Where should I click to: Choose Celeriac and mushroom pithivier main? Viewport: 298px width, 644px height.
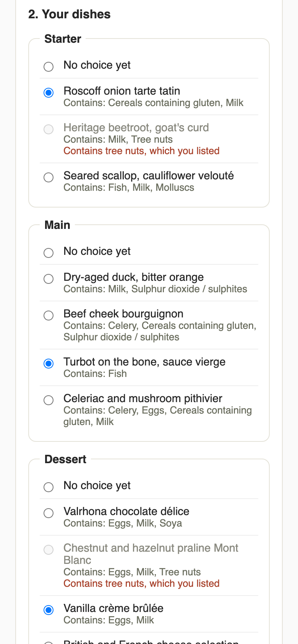(49, 400)
